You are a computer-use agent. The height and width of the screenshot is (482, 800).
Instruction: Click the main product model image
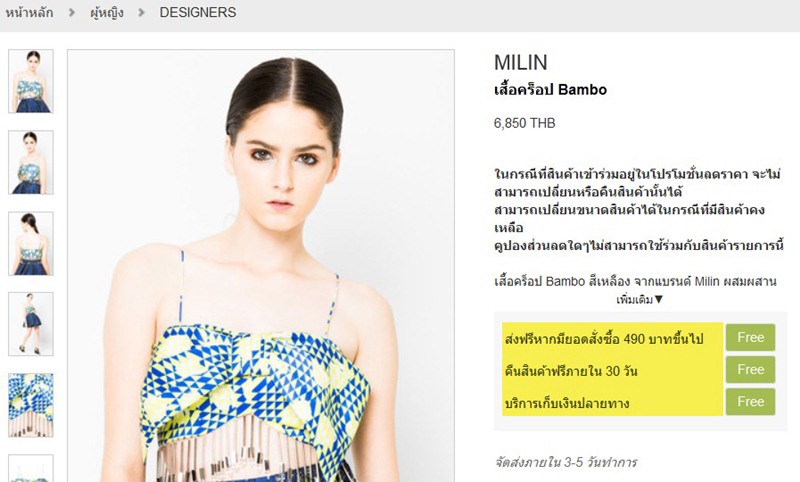click(x=261, y=266)
